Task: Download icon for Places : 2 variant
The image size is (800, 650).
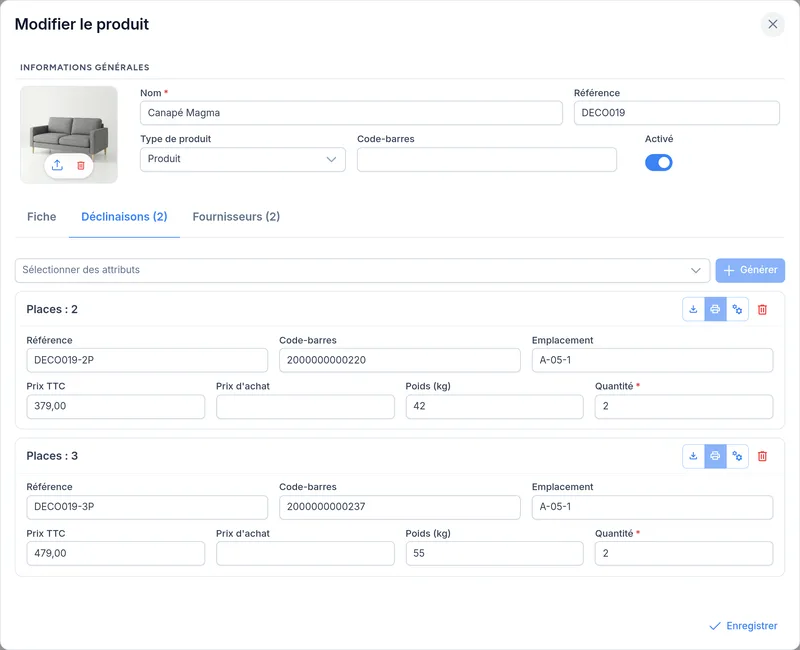Action: tap(693, 309)
